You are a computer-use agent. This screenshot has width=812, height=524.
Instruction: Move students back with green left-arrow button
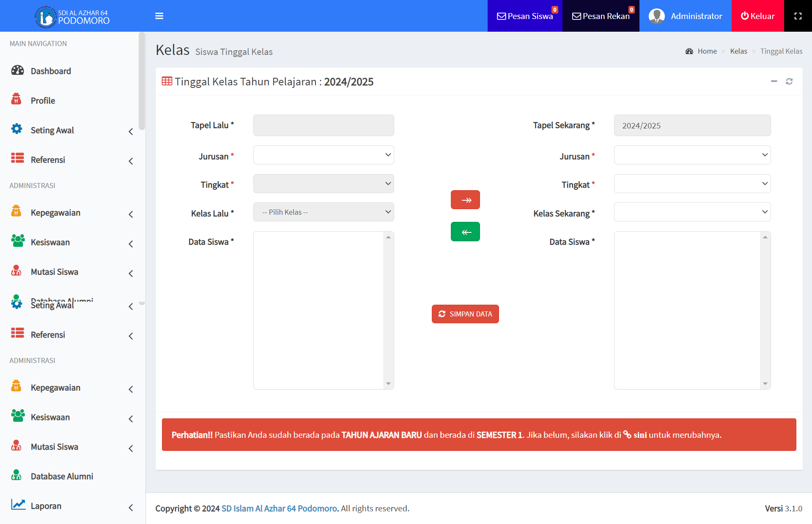tap(465, 232)
